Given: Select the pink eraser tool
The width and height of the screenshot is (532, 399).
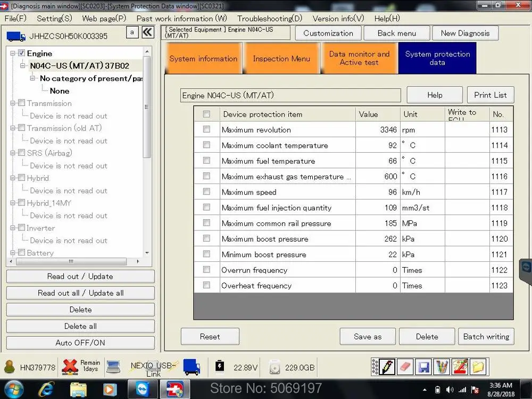Looking at the screenshot, I should (405, 367).
